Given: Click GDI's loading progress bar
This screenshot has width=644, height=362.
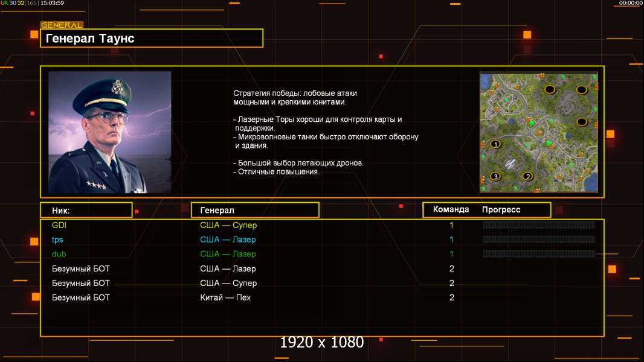Looking at the screenshot, I should click(x=539, y=224).
